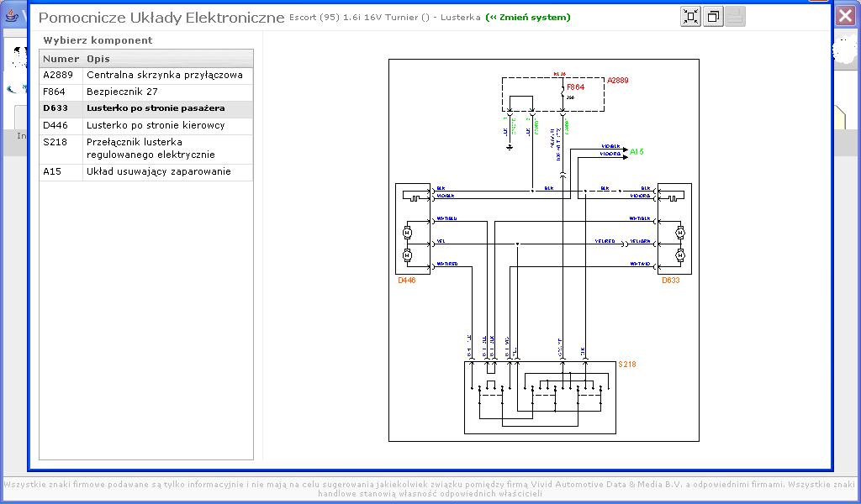Click the overlapping windows restore icon
Screen dimensions: 861x504
click(713, 17)
